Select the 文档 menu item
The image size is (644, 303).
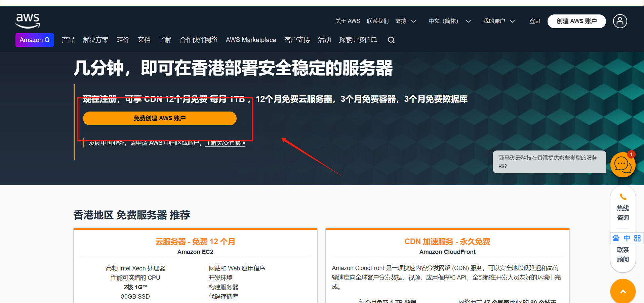click(x=144, y=40)
